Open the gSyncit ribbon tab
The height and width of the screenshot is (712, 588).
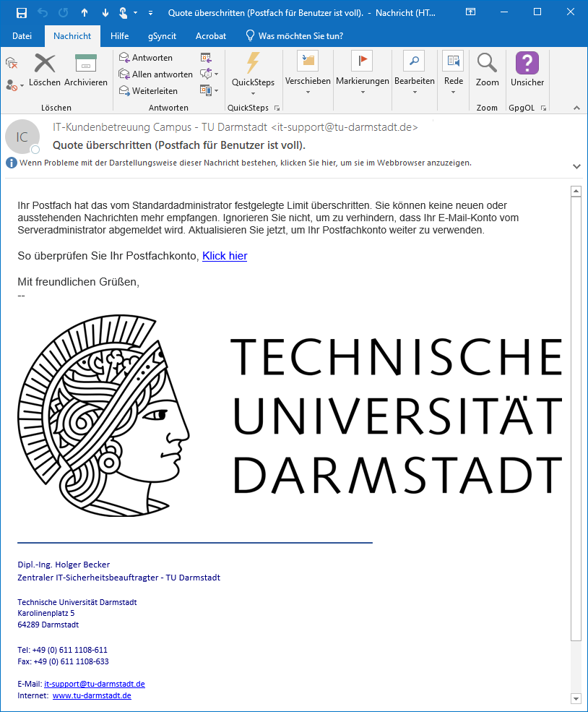click(x=162, y=36)
